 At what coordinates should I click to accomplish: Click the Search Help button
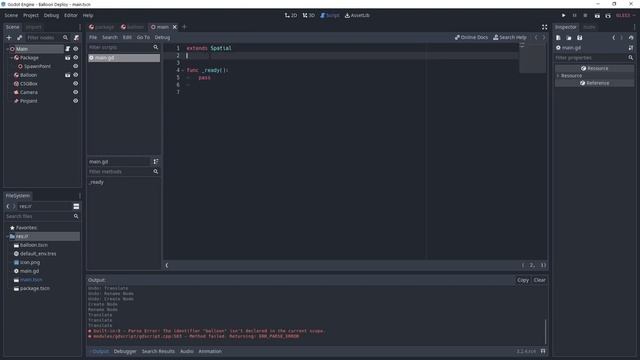pos(510,37)
